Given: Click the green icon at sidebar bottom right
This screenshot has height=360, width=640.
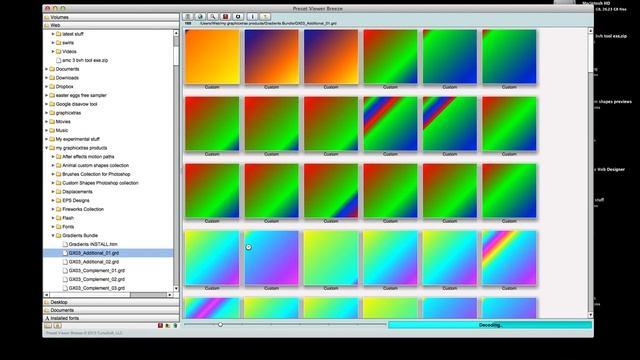Looking at the screenshot, I should click(176, 325).
